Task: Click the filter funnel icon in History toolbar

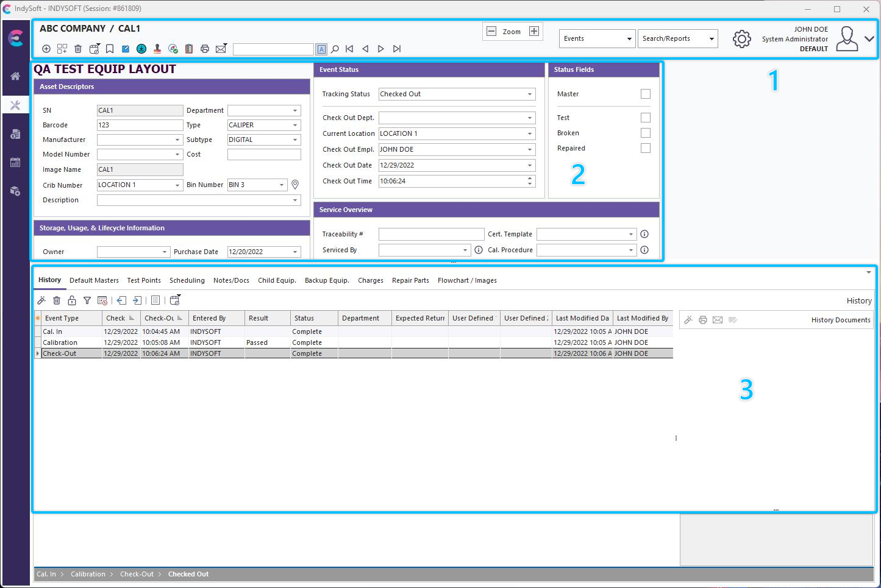Action: pos(87,300)
